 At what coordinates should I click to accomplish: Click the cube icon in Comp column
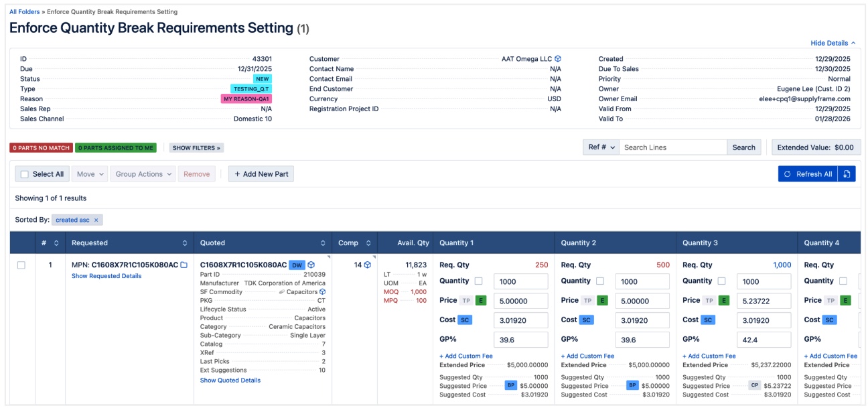pos(368,265)
